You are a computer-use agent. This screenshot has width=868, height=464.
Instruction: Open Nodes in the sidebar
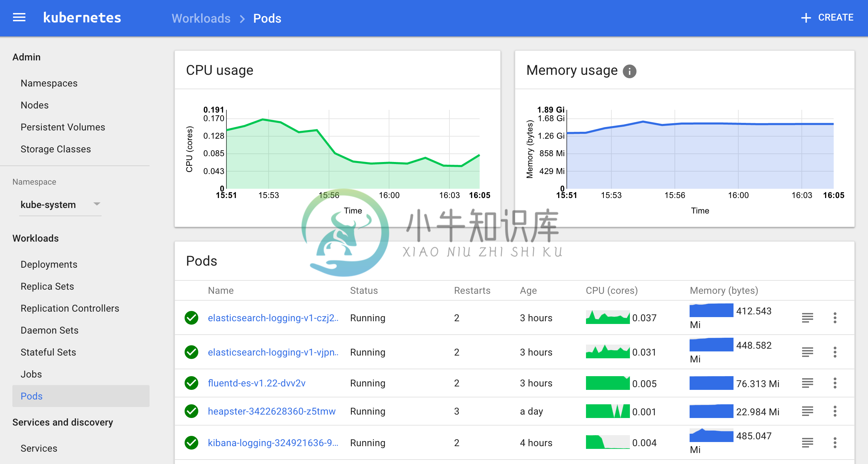tap(35, 105)
